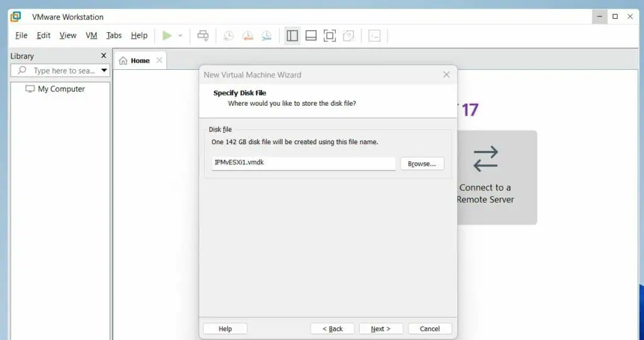The width and height of the screenshot is (644, 340).
Task: Open the power options dropdown arrow
Action: [180, 36]
